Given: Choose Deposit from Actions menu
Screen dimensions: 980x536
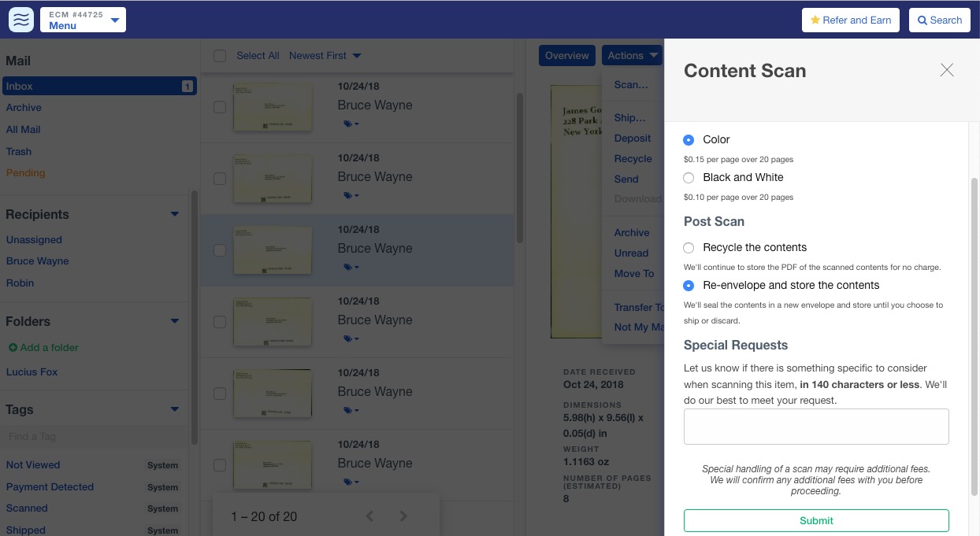Looking at the screenshot, I should (633, 138).
